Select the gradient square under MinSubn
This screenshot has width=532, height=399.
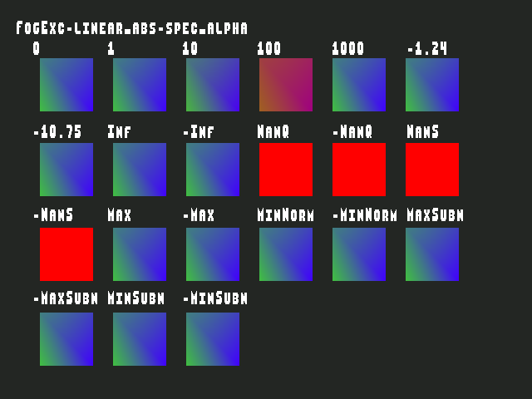pyautogui.click(x=140, y=339)
